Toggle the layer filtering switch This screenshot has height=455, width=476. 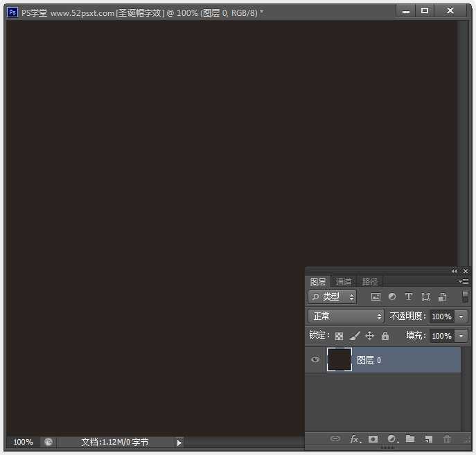click(465, 296)
